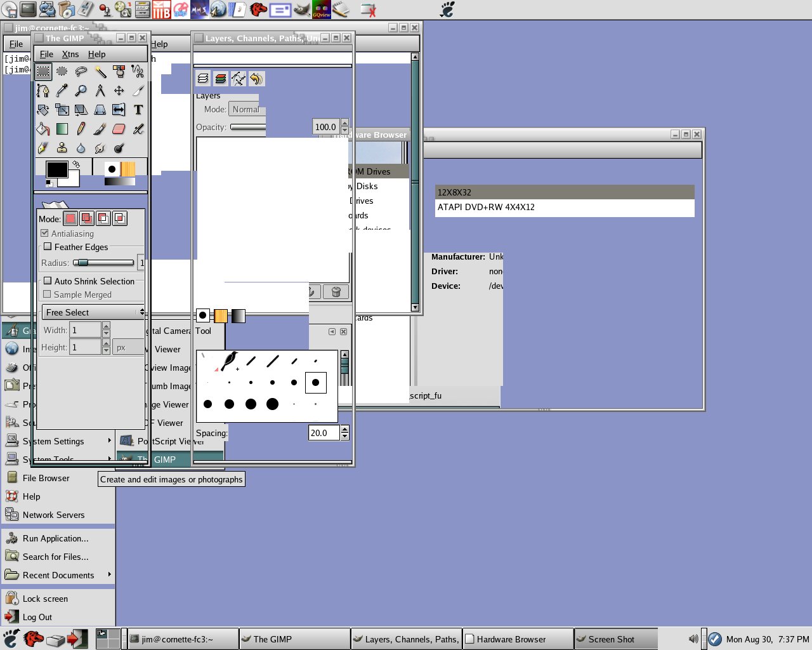Pick the Eraser tool

pyautogui.click(x=119, y=129)
